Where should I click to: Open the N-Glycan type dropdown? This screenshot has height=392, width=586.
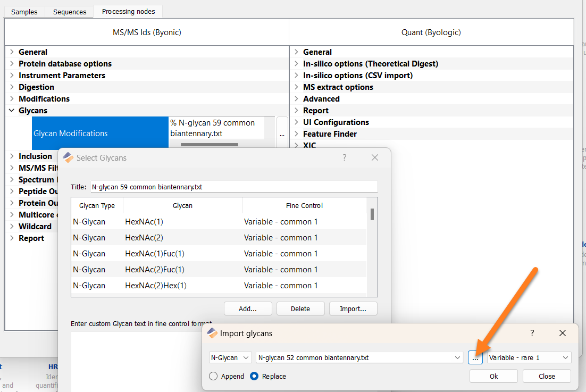tap(230, 357)
